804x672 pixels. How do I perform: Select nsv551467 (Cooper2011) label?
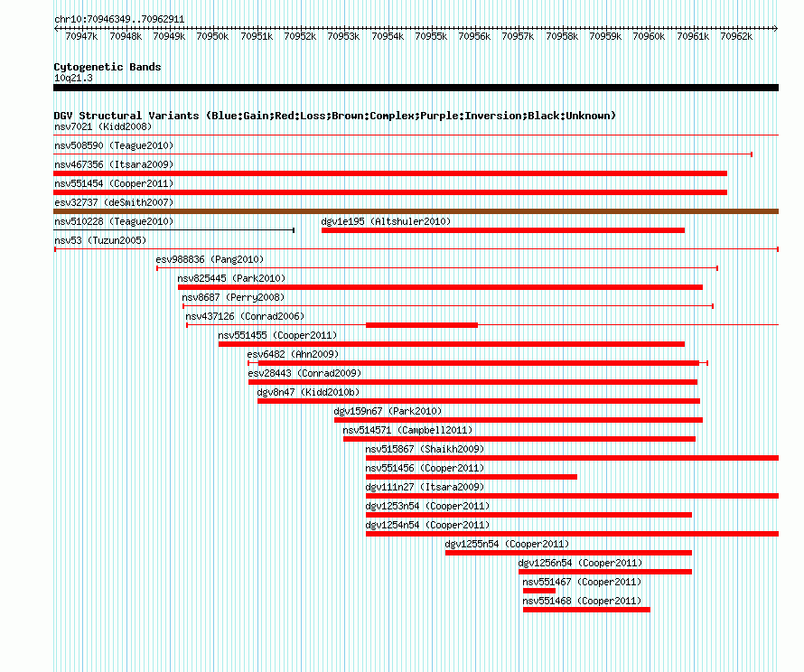click(x=582, y=582)
